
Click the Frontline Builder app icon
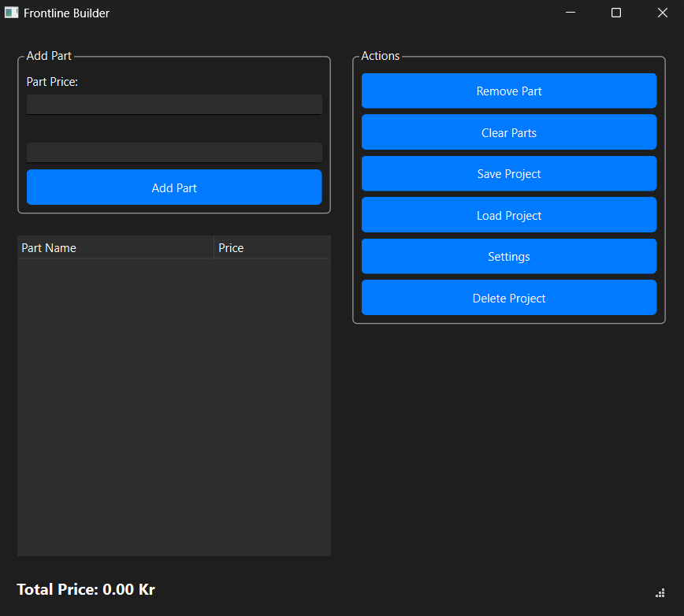point(11,13)
